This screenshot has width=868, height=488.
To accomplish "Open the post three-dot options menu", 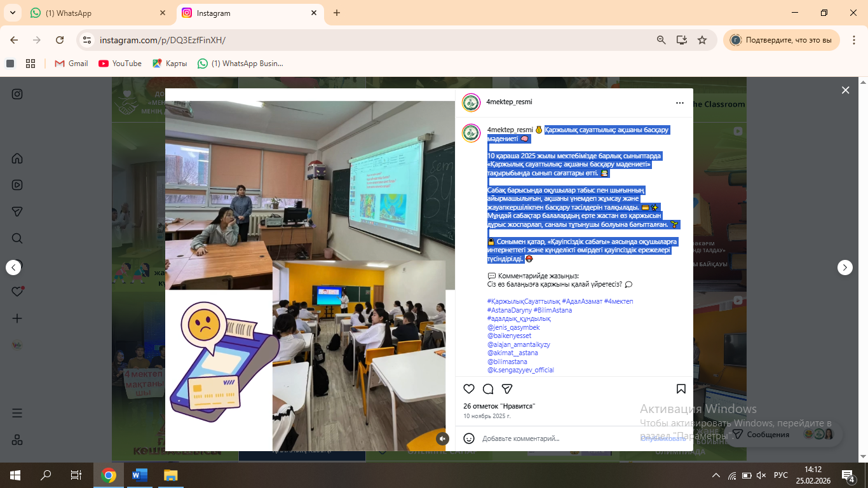I will pyautogui.click(x=680, y=102).
